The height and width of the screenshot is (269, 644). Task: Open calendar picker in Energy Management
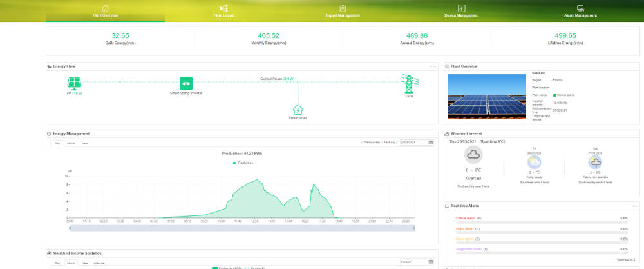(x=431, y=143)
